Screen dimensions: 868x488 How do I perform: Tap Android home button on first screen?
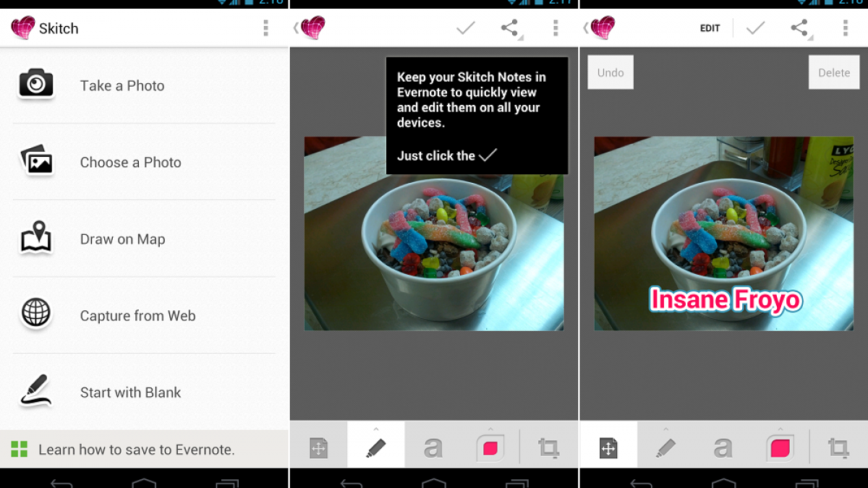point(144,483)
